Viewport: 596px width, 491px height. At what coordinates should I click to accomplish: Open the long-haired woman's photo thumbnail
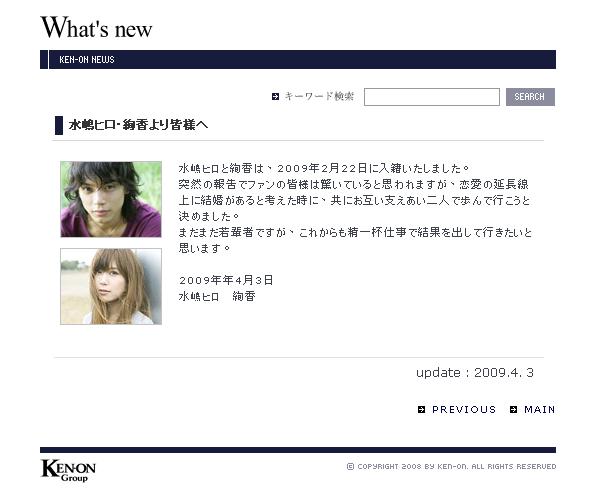[111, 287]
